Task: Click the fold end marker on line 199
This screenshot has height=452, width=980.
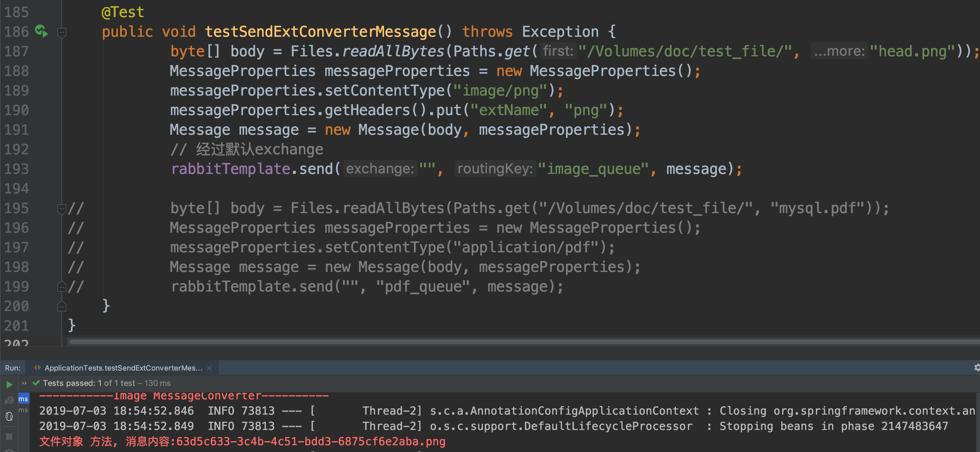Action: click(x=62, y=287)
